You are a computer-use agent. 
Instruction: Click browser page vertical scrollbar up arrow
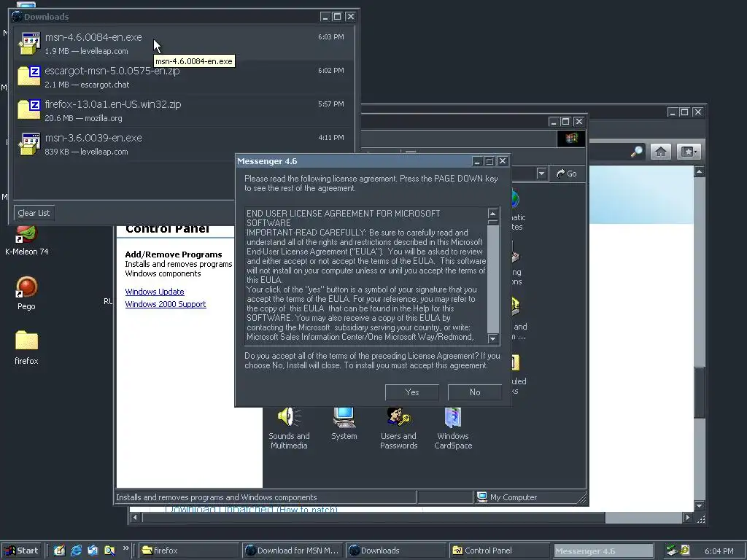click(700, 171)
